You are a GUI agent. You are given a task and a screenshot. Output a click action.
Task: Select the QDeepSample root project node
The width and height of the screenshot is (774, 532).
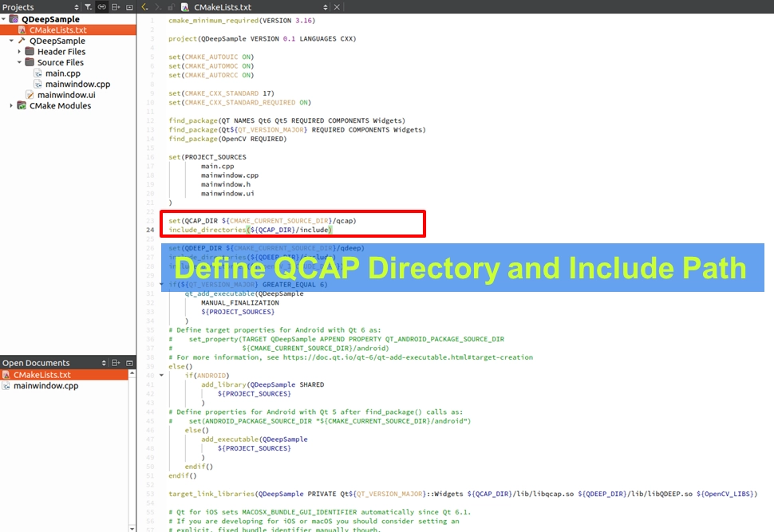tap(50, 19)
